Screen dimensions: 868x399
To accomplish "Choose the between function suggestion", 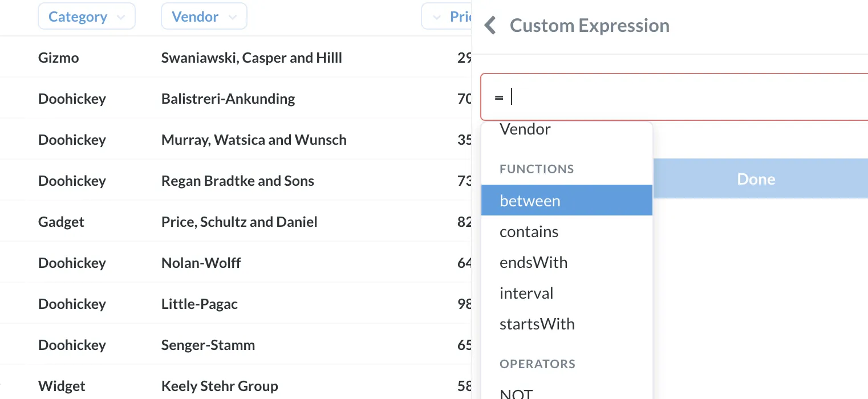I will [x=567, y=200].
